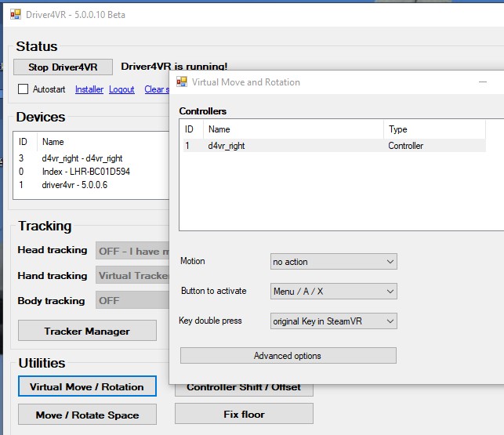This screenshot has width=504, height=435.
Task: Click the Logout link
Action: click(x=121, y=89)
